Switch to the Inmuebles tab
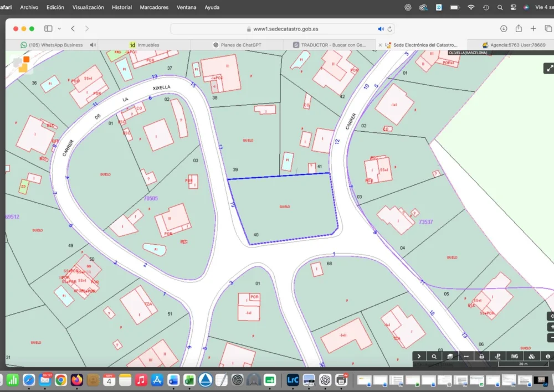Screen dimensions: 554x392 pos(145,45)
